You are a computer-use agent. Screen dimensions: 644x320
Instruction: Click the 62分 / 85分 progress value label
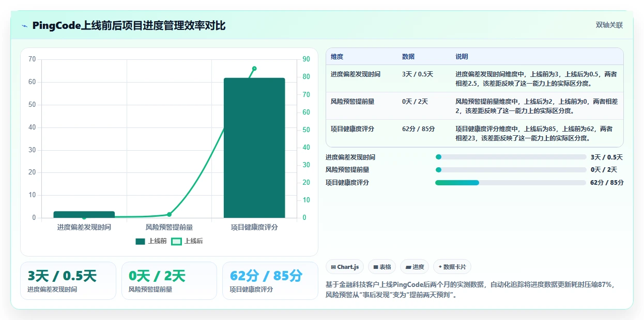tap(607, 183)
